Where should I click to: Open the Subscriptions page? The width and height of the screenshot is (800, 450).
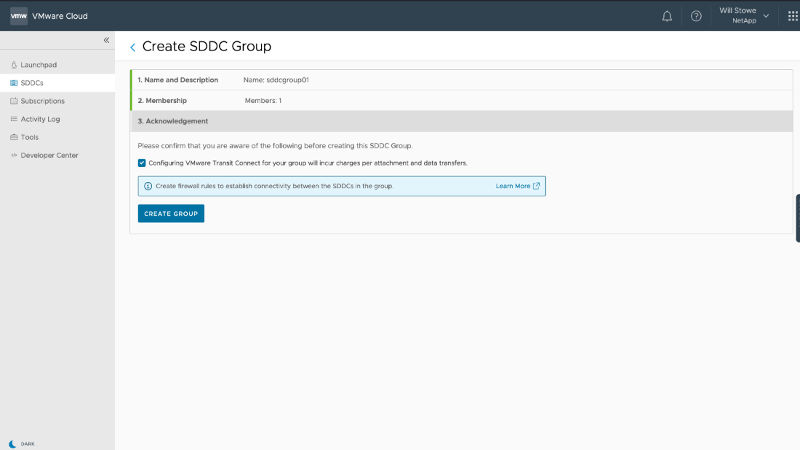(x=42, y=101)
